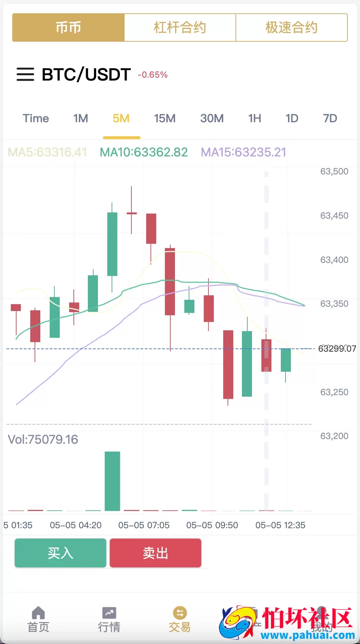Tap the 首页 home icon

click(x=38, y=613)
